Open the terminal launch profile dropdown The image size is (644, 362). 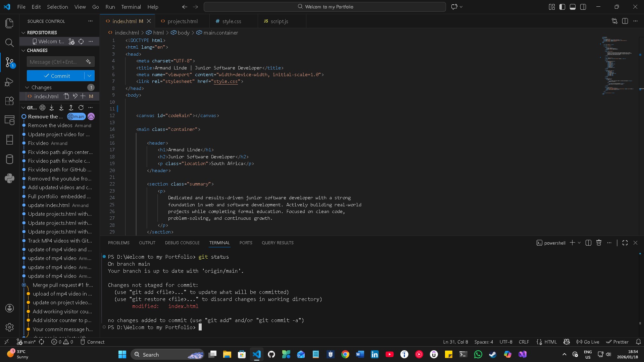pyautogui.click(x=579, y=243)
